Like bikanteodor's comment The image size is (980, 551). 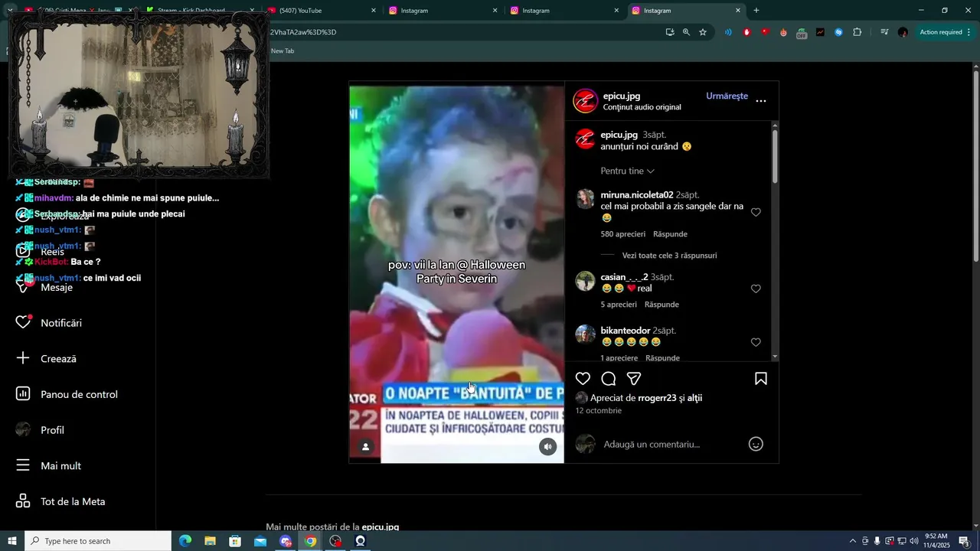coord(756,342)
